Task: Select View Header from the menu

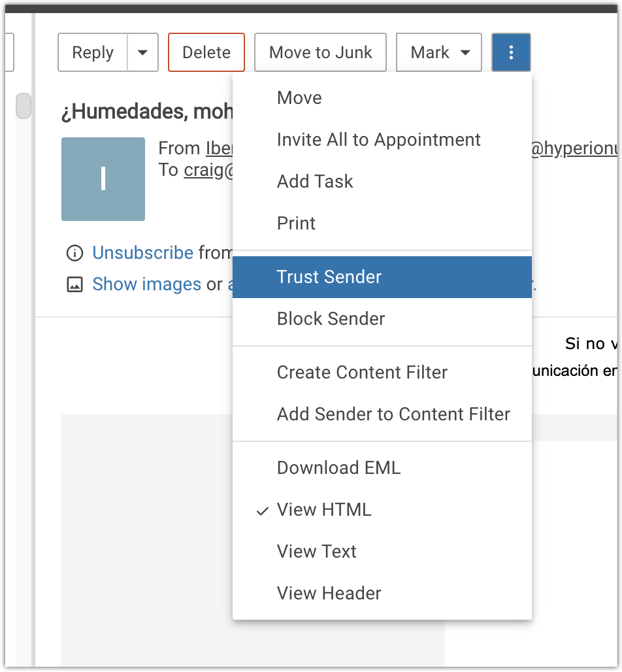Action: pos(329,593)
